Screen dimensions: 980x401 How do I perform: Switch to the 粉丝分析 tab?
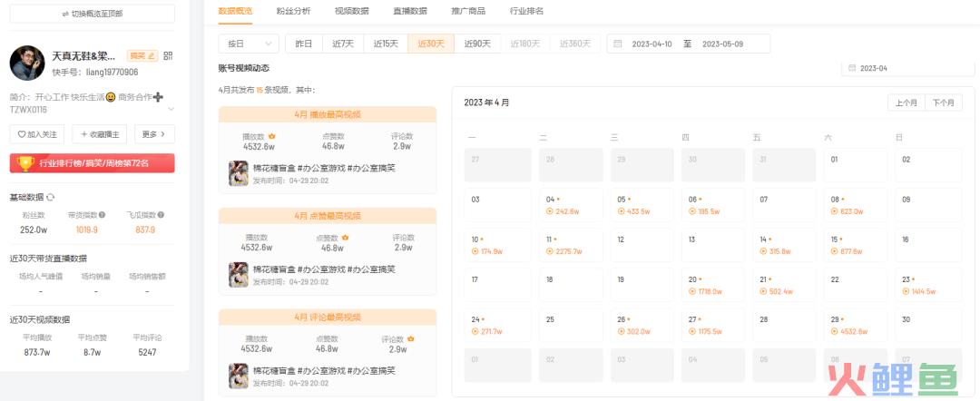(x=293, y=11)
